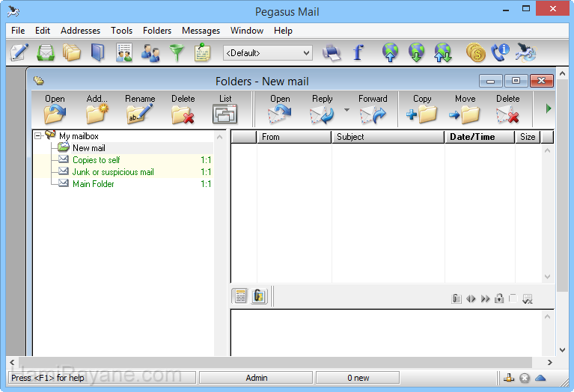Screen dimensions: 574x392
Task: Click the List folder windows button
Action: pos(225,109)
